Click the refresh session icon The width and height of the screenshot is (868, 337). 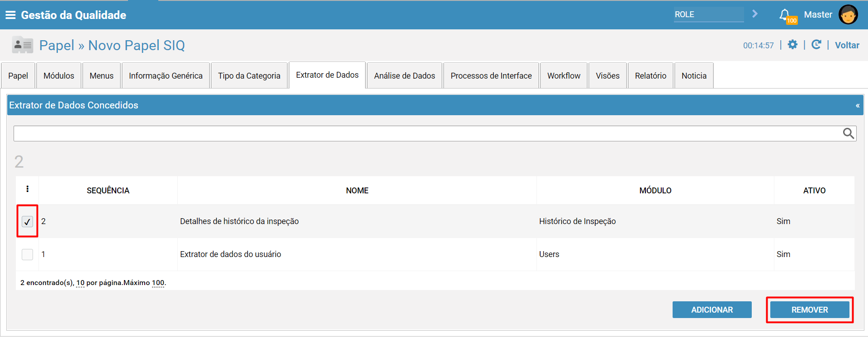816,45
